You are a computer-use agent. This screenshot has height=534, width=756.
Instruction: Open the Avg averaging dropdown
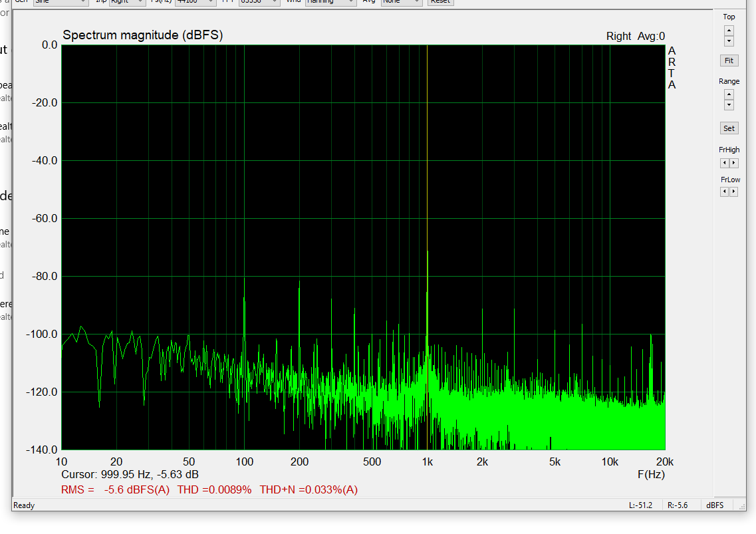[x=402, y=2]
